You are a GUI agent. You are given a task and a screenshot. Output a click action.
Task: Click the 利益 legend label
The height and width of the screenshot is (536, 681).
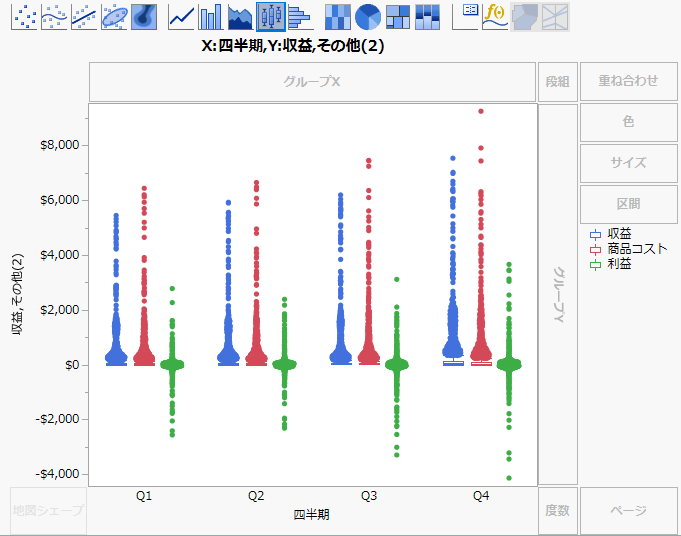coord(619,264)
